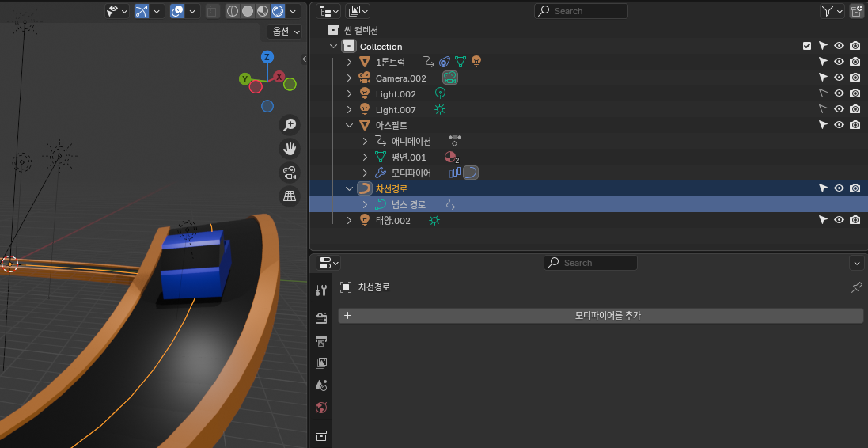Collapse the 차선경로 object
The width and height of the screenshot is (868, 448).
[349, 189]
